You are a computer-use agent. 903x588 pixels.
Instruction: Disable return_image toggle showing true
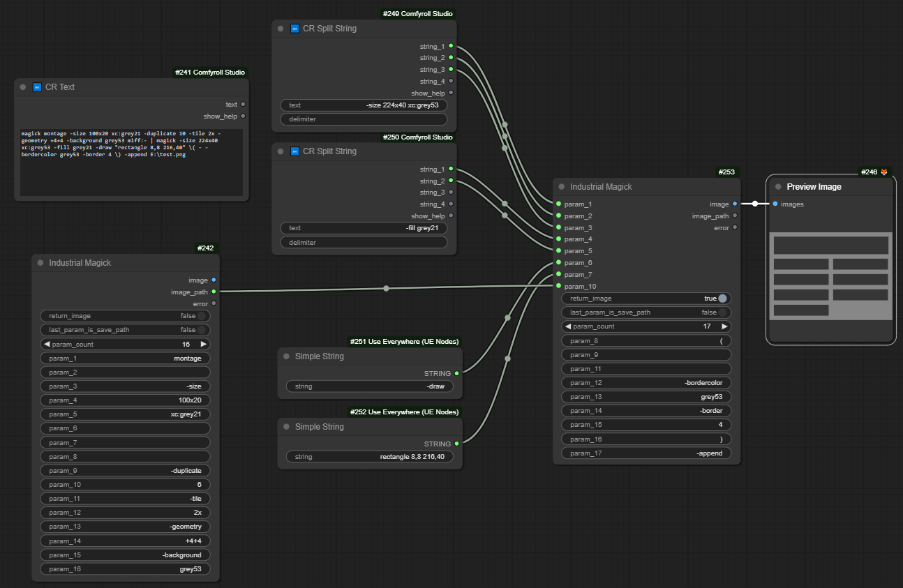pos(722,299)
